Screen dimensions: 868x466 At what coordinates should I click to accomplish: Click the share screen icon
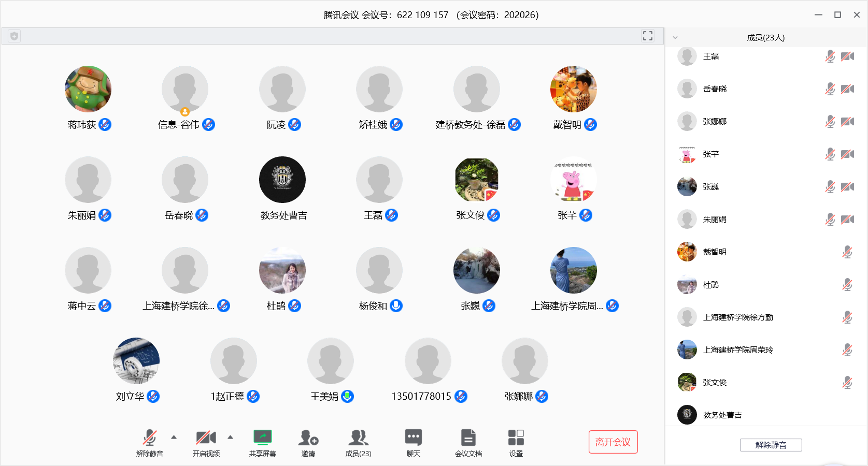tap(262, 438)
